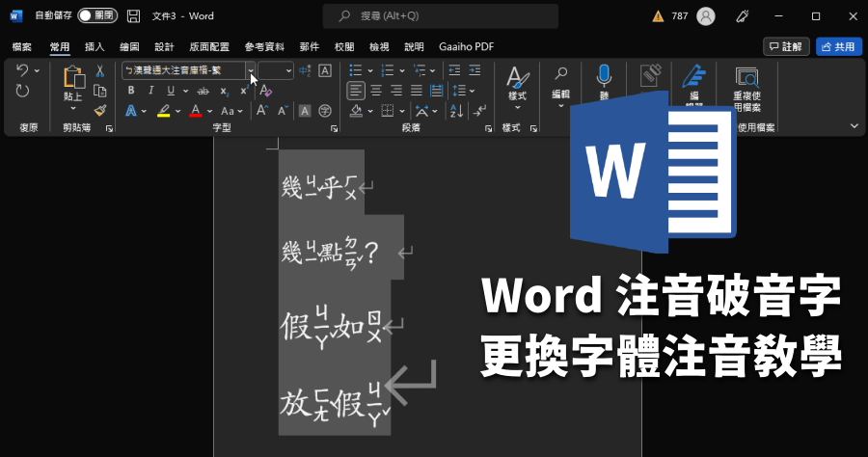Click the search (搜尋) box in title bar
The width and height of the screenshot is (868, 457).
441,16
